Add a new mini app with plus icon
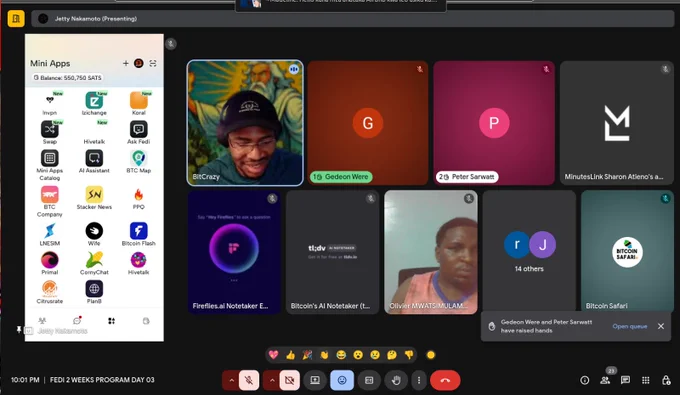The image size is (680, 395). click(126, 63)
